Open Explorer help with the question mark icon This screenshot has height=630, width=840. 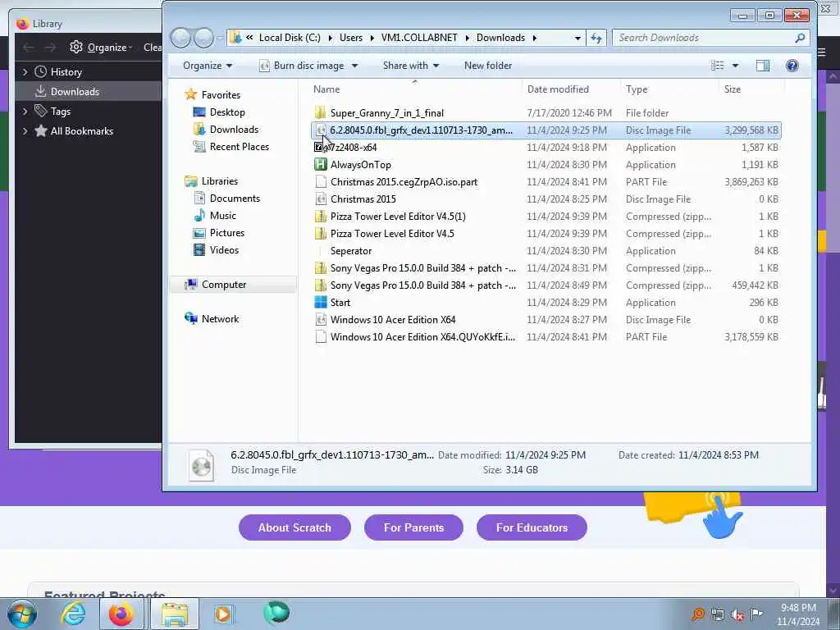tap(792, 66)
